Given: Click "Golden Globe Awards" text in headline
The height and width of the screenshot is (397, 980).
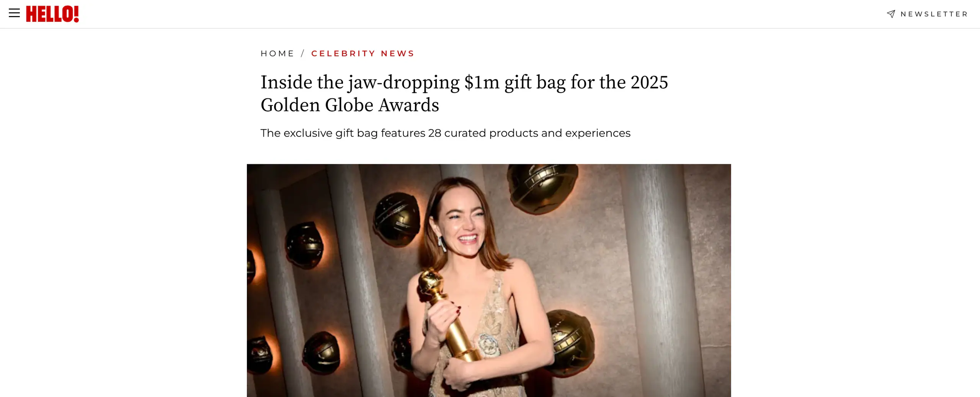Looking at the screenshot, I should (x=350, y=105).
